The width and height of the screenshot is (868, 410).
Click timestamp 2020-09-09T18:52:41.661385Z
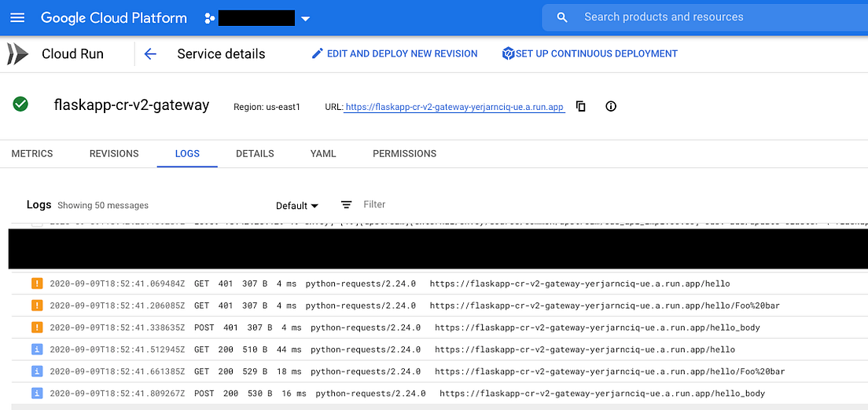click(x=117, y=372)
